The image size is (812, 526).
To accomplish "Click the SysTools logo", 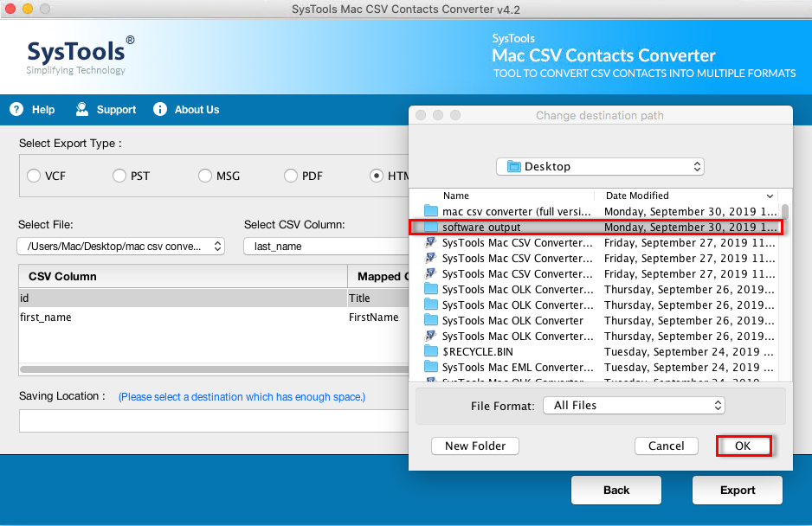I will pos(81,56).
